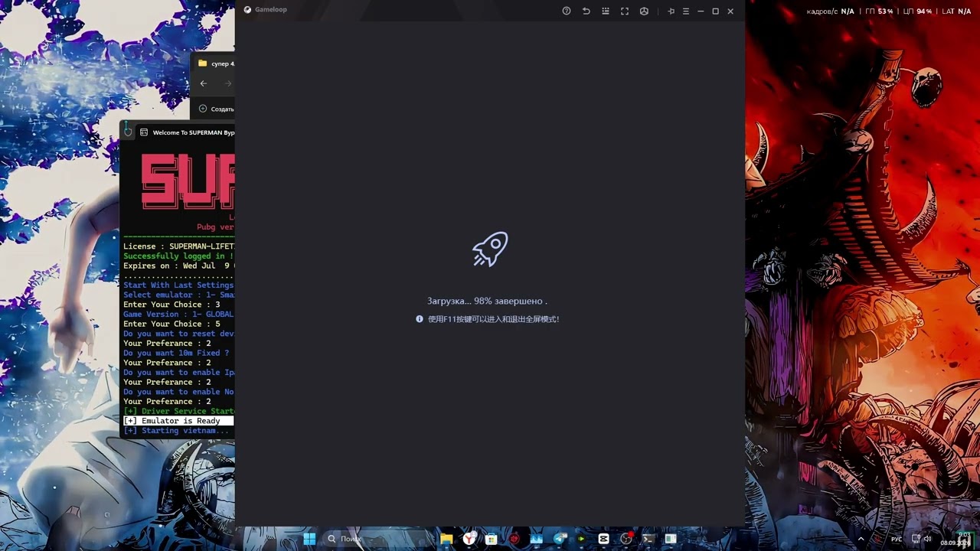The height and width of the screenshot is (551, 980).
Task: Click the circular icon beside Gameloop's fullscreen icon
Action: 644,11
